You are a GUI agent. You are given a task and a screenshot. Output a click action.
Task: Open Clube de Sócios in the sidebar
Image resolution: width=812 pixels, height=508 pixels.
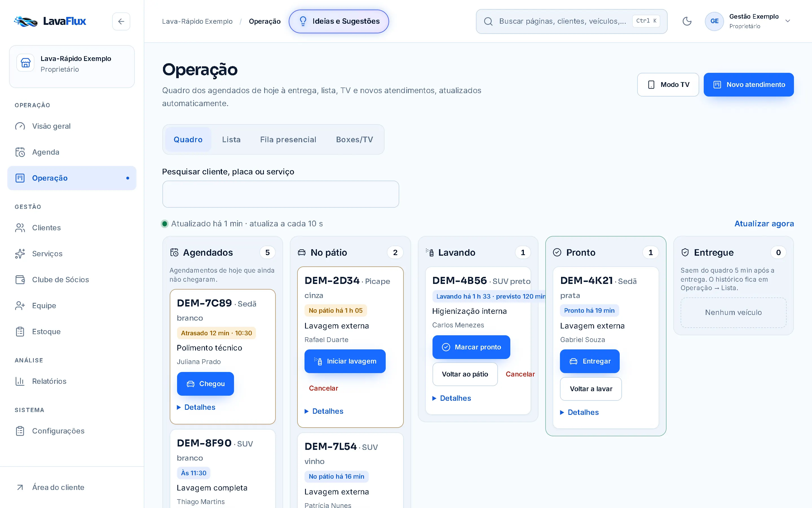click(72, 279)
